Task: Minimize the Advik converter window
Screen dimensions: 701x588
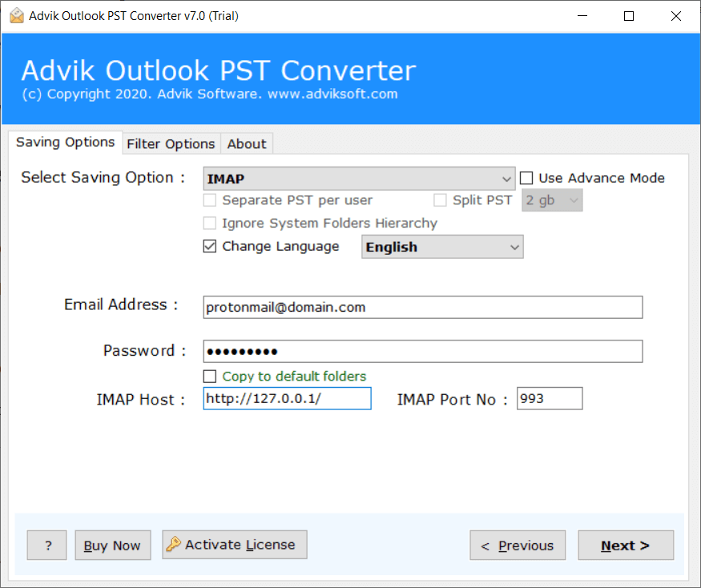Action: (x=582, y=16)
